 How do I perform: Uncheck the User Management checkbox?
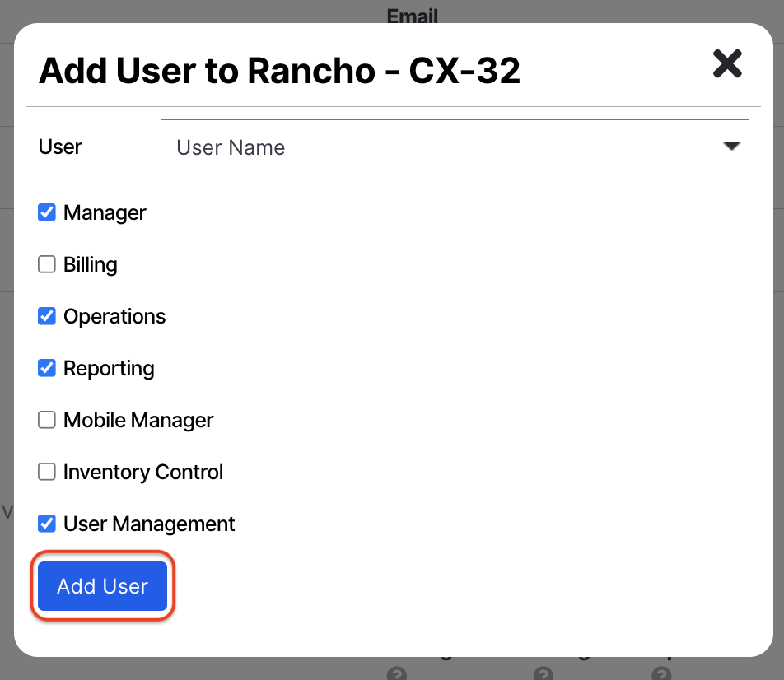[x=47, y=524]
